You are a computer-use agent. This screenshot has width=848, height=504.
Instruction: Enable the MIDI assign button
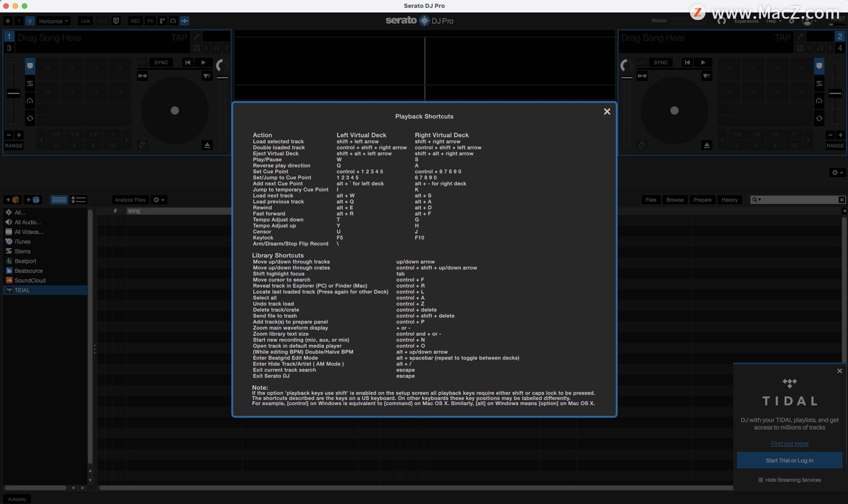pyautogui.click(x=102, y=21)
